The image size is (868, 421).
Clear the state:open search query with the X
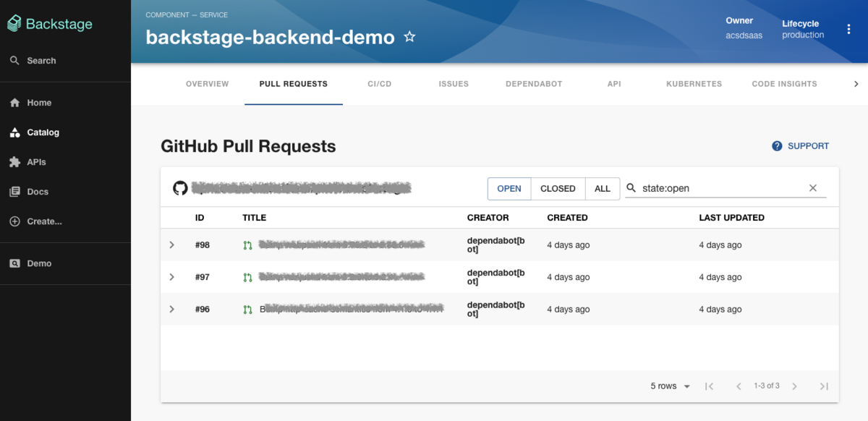point(812,187)
